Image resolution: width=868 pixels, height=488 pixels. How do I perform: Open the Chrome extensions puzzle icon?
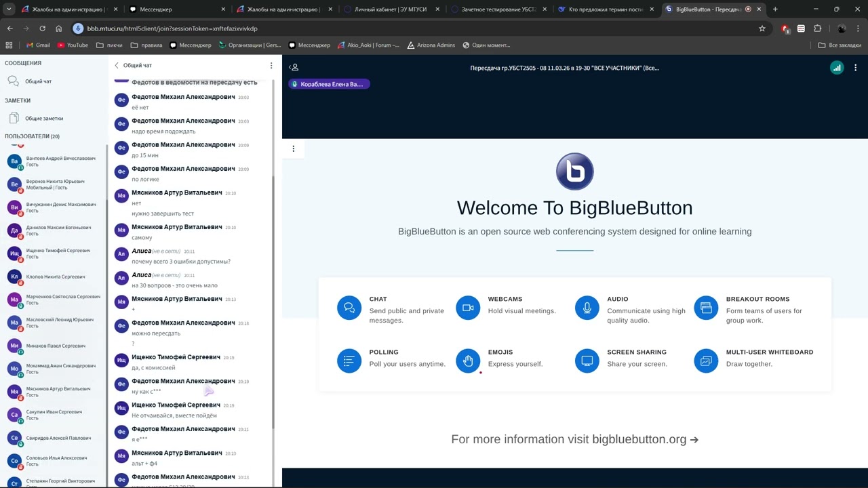coord(817,28)
